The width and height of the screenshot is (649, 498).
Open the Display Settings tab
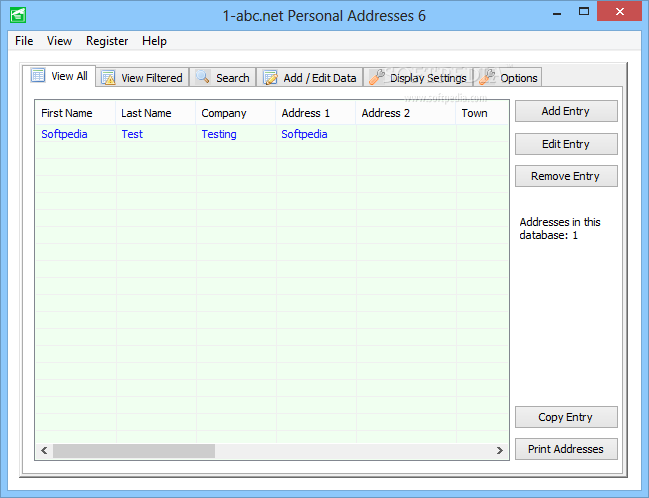point(418,77)
